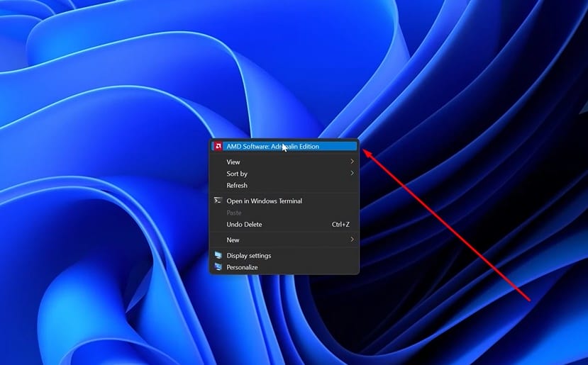Click the Windows Terminal prompt icon
The image size is (588, 365).
point(218,201)
